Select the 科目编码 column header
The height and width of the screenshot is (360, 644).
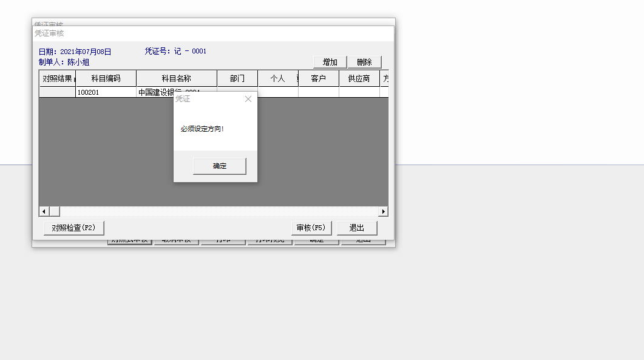click(x=106, y=78)
